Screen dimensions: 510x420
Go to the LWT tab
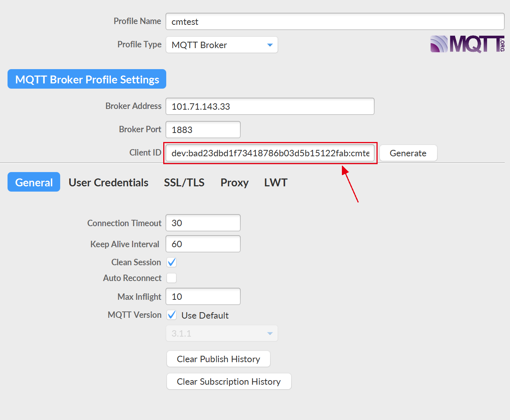tap(275, 183)
